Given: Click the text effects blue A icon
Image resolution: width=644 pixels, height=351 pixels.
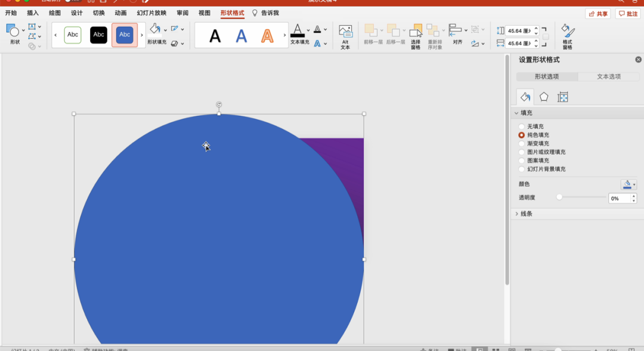Looking at the screenshot, I should click(x=317, y=43).
